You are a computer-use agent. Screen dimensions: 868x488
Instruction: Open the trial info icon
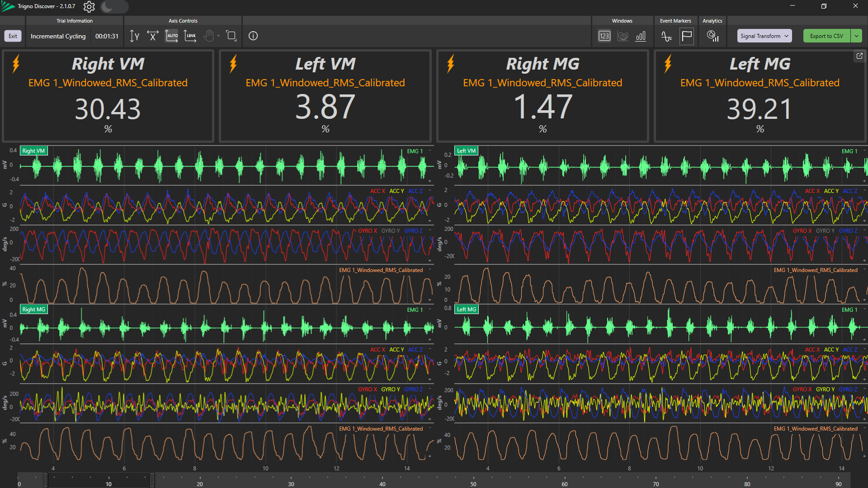(x=253, y=36)
